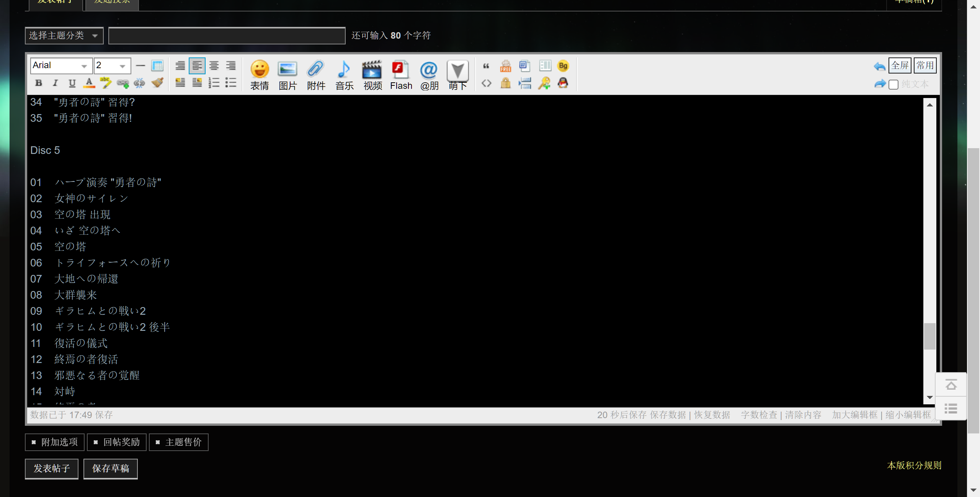Insert a quote block
Image resolution: width=980 pixels, height=497 pixels.
486,66
